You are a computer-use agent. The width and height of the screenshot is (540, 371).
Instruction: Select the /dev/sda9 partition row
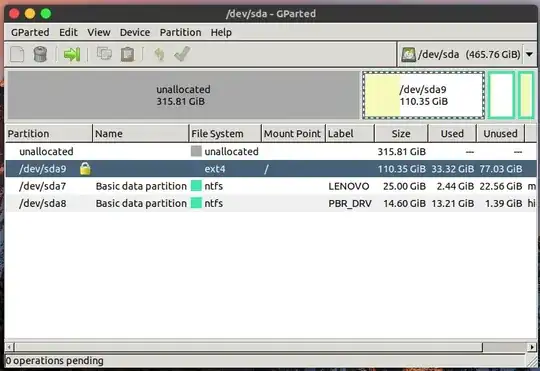pyautogui.click(x=271, y=169)
